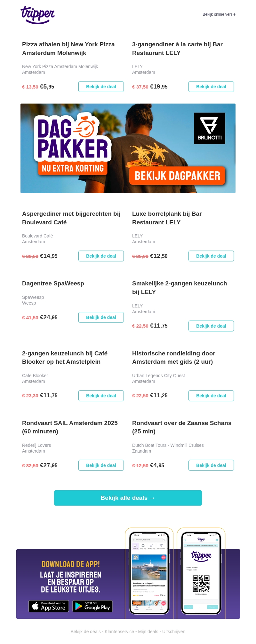This screenshot has height=644, width=256.
Task: Tap the Google Play download badge
Action: [92, 606]
